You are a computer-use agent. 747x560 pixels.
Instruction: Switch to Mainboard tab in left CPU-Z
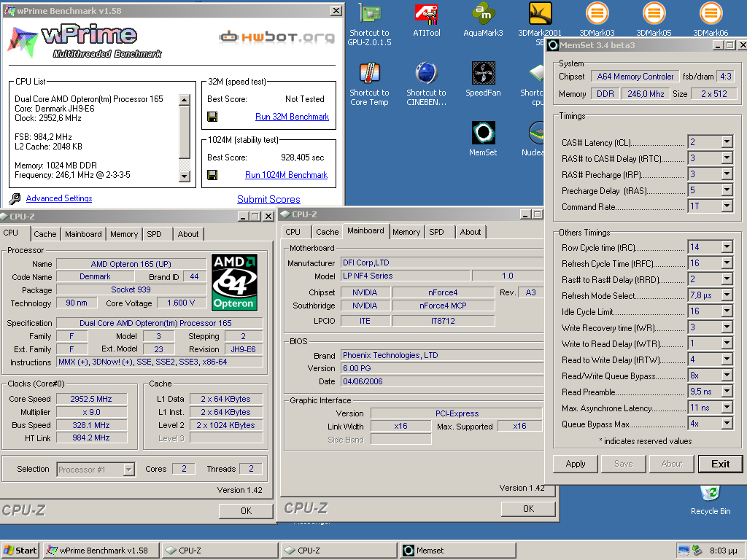point(83,234)
